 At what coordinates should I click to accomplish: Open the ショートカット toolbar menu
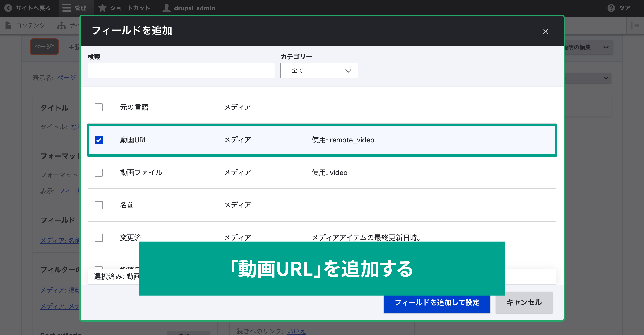point(124,8)
